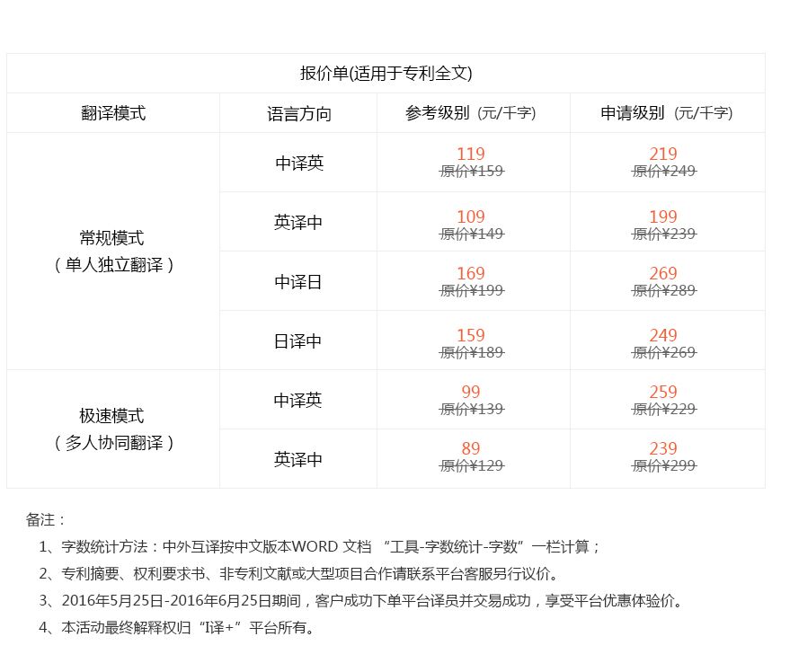The image size is (790, 672).
Task: Click the red price 119
Action: 471,154
